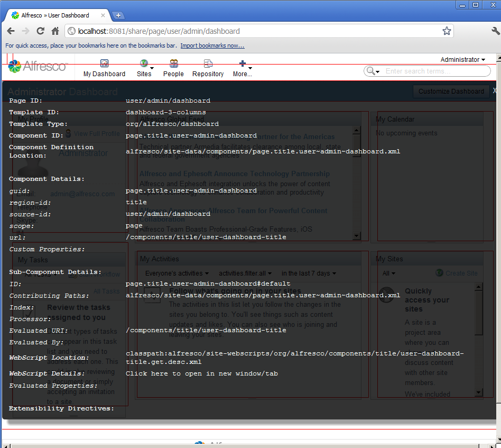
Task: Click Customize Dashboard button
Action: coord(451,92)
